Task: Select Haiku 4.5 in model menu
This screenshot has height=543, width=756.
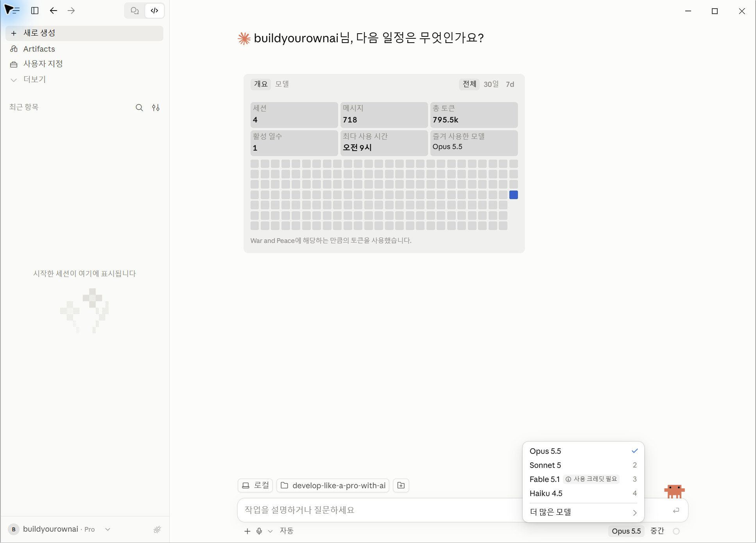Action: [583, 493]
